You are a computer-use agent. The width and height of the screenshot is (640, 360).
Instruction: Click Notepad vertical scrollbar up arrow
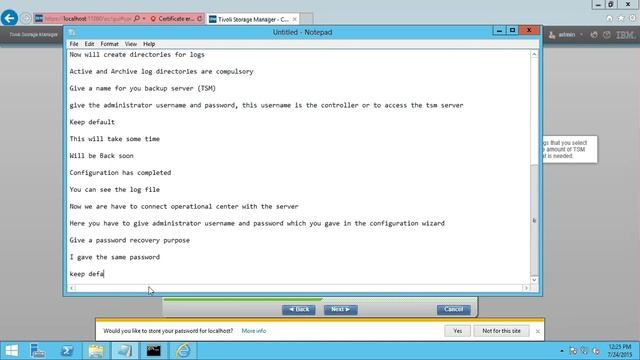pyautogui.click(x=534, y=54)
